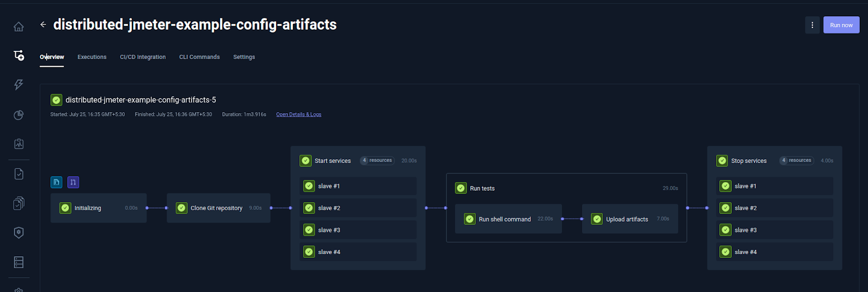Click the Duration: 1m3.916s text
The height and width of the screenshot is (292, 868).
pyautogui.click(x=244, y=114)
